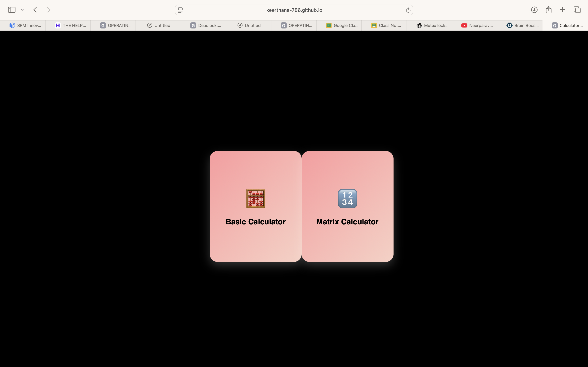The height and width of the screenshot is (367, 588).
Task: Click the page reader icon in address bar
Action: click(x=180, y=10)
